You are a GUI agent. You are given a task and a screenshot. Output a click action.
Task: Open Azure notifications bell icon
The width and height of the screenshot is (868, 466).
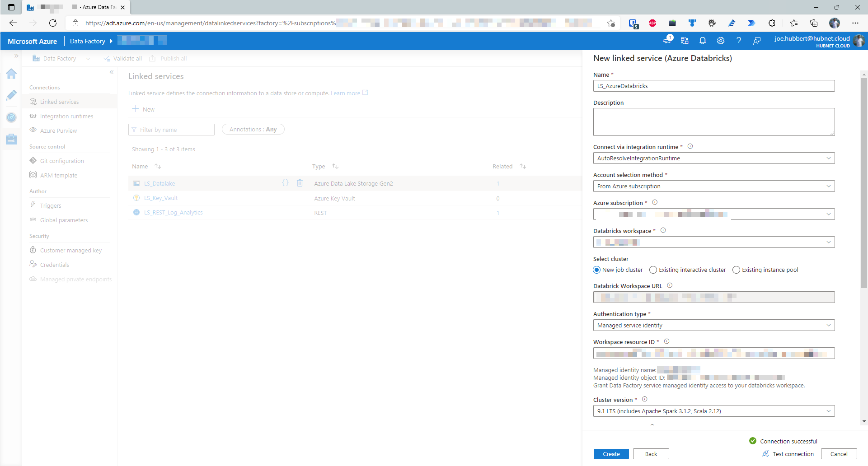click(702, 41)
